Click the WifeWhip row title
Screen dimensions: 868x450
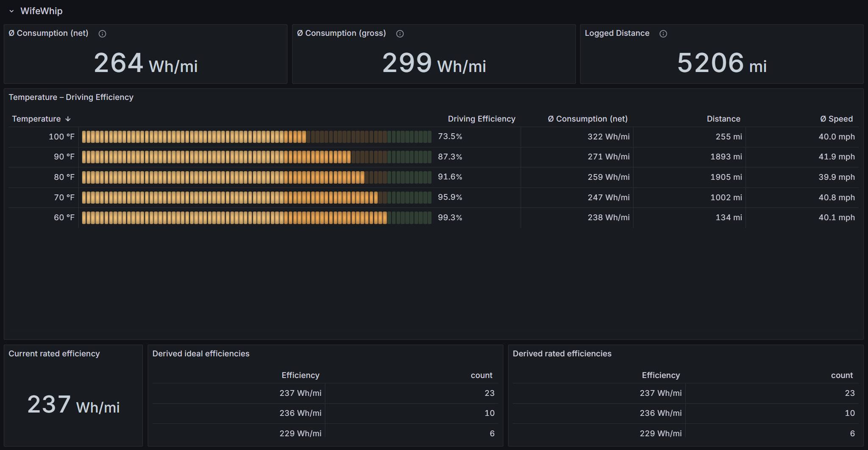coord(42,11)
